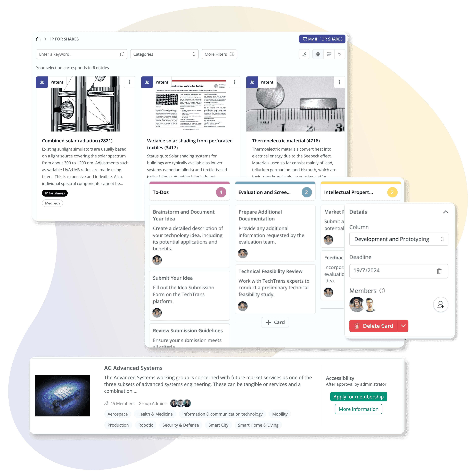This screenshot has width=476, height=476.
Task: Click the search magnifier icon
Action: (122, 54)
